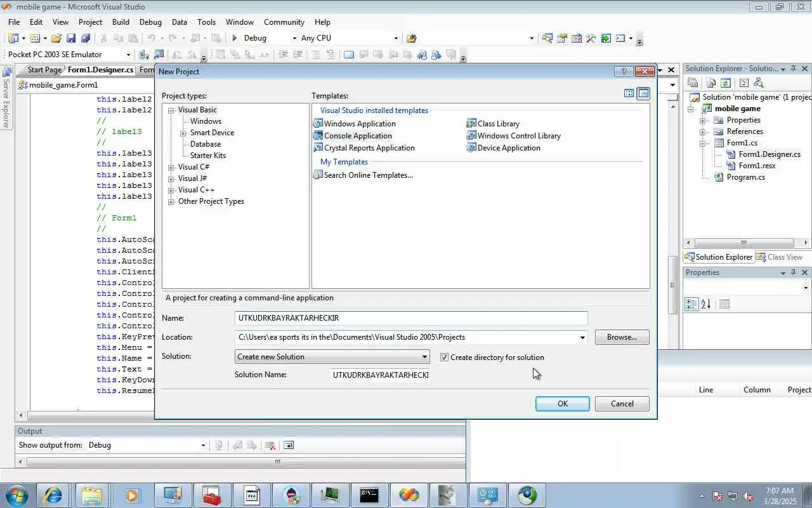812x508 pixels.
Task: Open Show output from Debug dropdown
Action: (203, 445)
